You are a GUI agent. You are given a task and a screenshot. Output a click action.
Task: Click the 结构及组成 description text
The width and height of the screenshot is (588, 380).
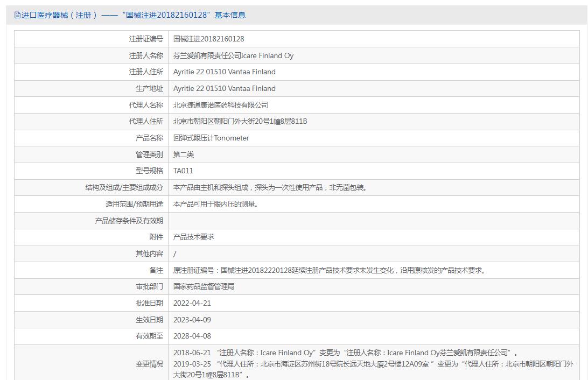point(270,187)
